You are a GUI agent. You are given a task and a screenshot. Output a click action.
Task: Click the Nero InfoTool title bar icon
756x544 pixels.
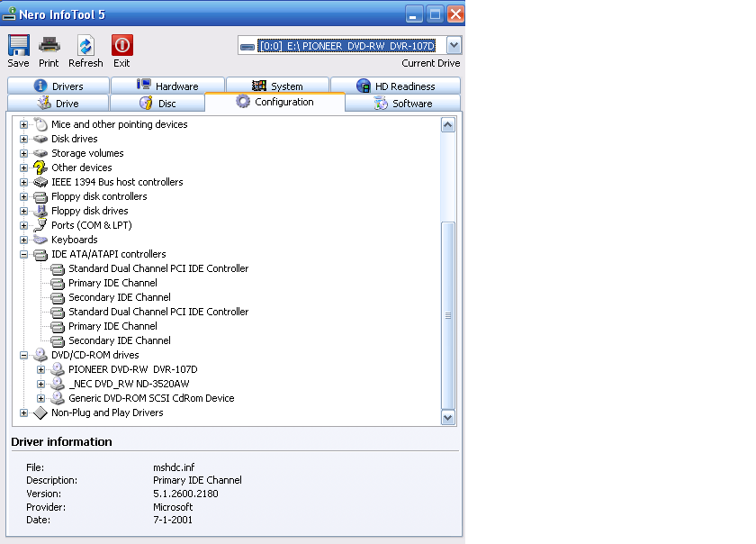pyautogui.click(x=9, y=14)
